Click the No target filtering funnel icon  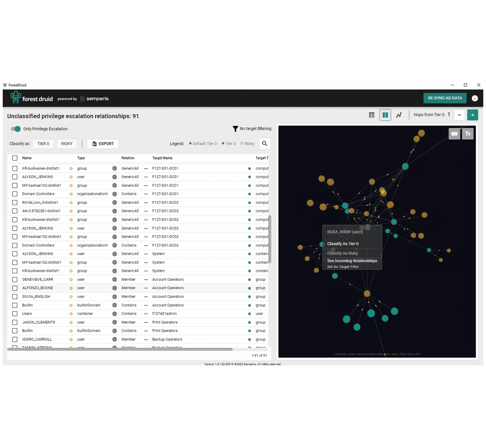click(235, 129)
